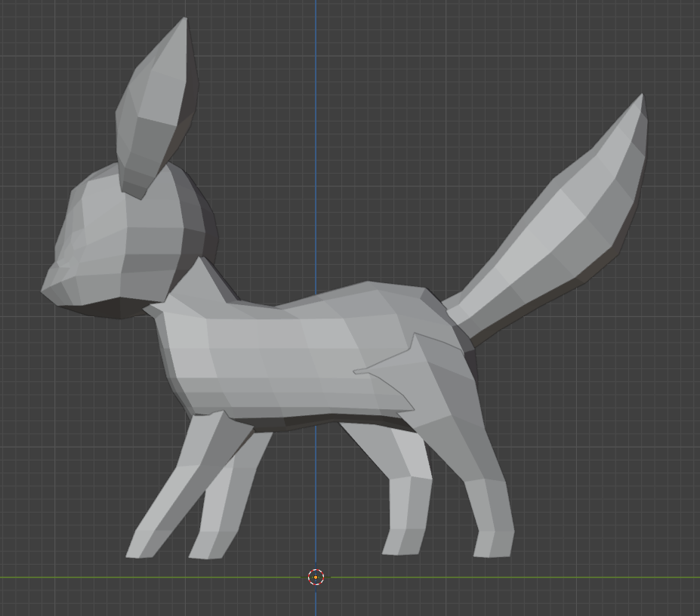This screenshot has height=616, width=700.
Task: Click the blue Z axis line above the model
Action: (316, 113)
